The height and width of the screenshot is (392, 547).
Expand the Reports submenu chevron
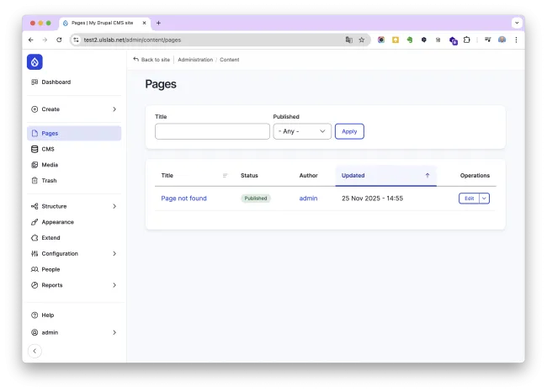point(114,285)
